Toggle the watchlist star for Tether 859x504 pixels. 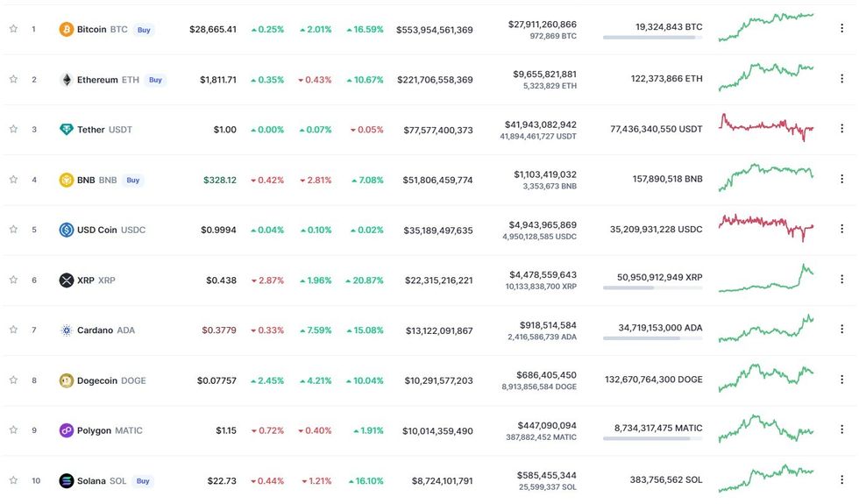click(x=13, y=129)
